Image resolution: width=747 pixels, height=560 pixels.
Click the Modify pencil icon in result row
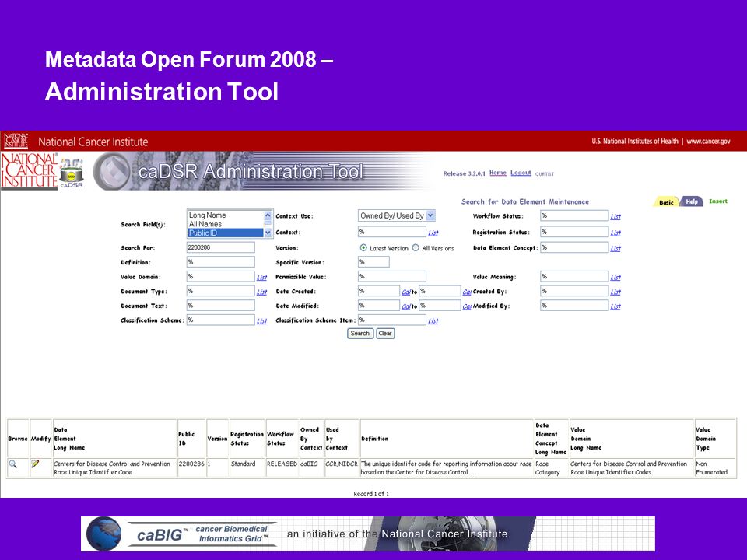click(35, 464)
